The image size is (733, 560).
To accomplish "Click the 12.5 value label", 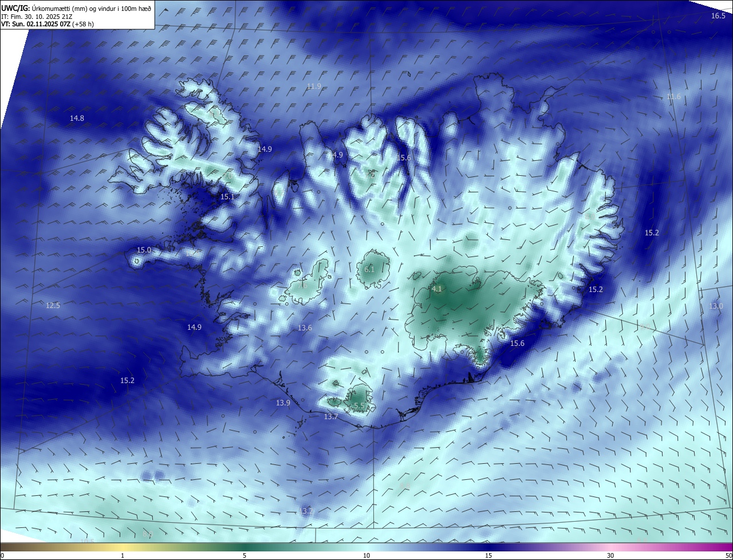I will click(x=53, y=306).
